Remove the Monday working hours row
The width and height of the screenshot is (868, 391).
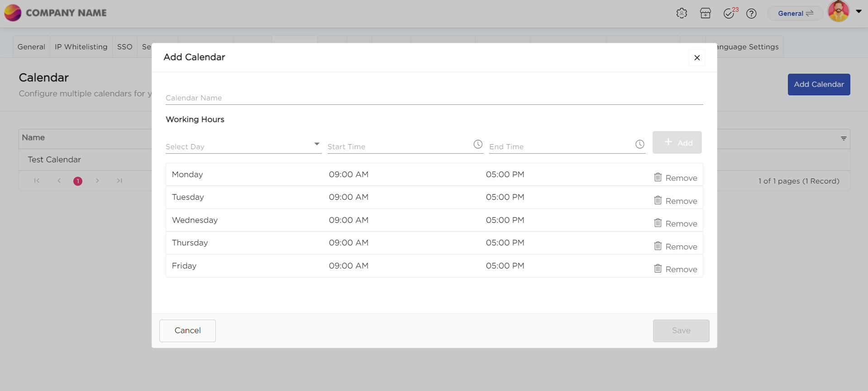[675, 178]
